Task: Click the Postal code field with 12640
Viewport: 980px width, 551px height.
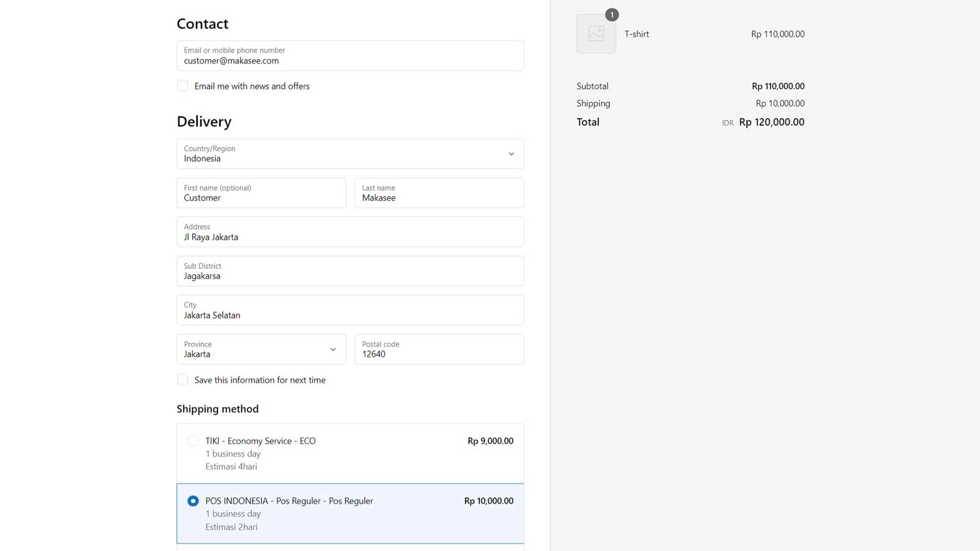Action: (x=439, y=349)
